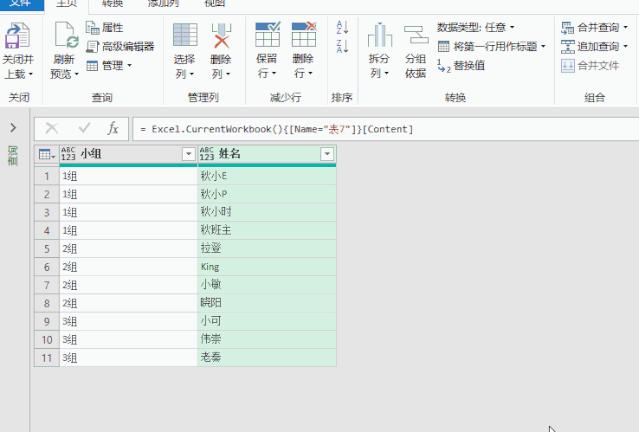
Task: Select the cell containing 伟崇
Action: (x=267, y=339)
